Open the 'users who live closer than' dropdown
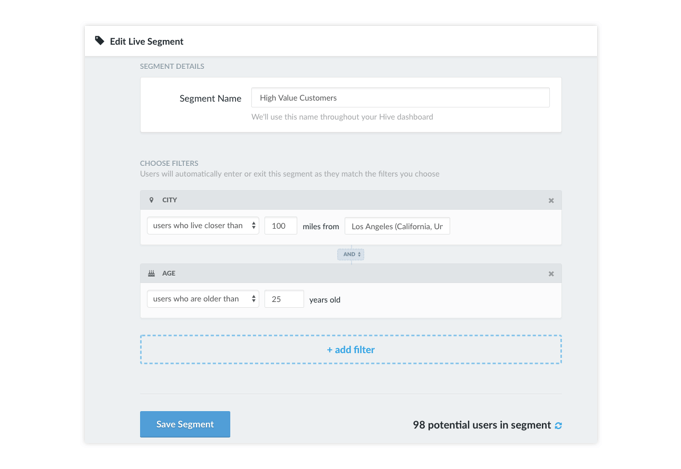This screenshot has height=469, width=681. coord(203,226)
